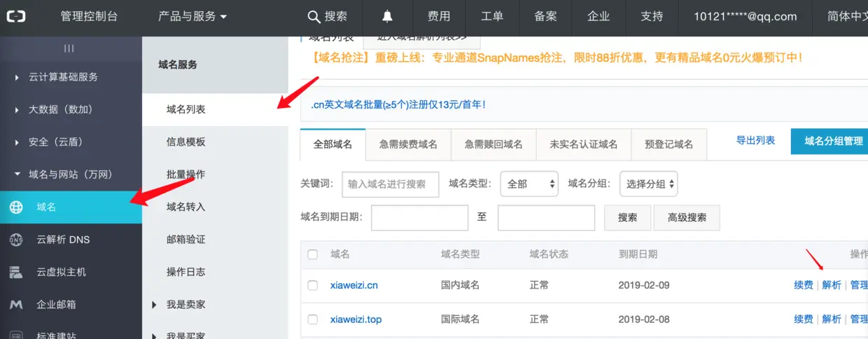Click the mail icon beside 企业邮箱

pos(16,305)
